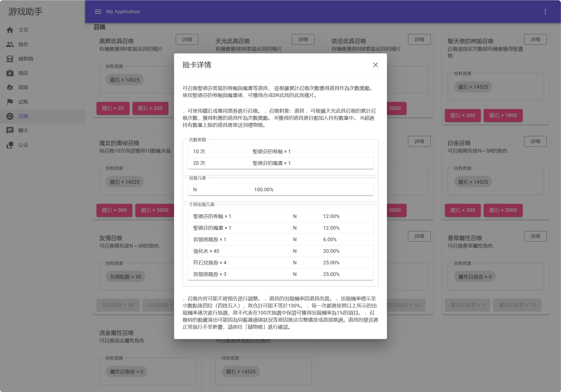Go to the 公会 sidebar item
The image size is (561, 392).
click(23, 145)
